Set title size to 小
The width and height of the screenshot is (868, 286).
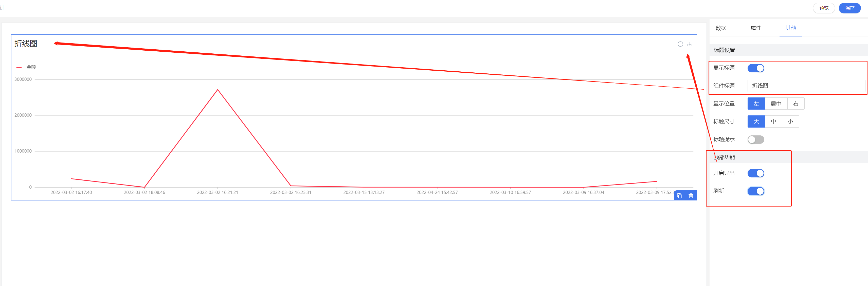[x=790, y=121]
